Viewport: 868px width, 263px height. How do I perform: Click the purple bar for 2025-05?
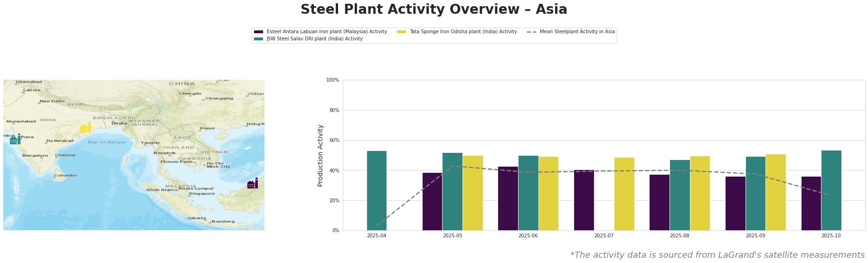coord(432,201)
